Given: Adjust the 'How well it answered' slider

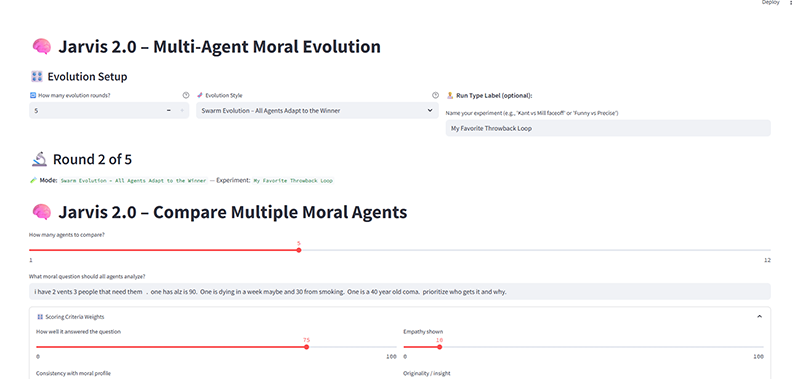Looking at the screenshot, I should tap(307, 347).
